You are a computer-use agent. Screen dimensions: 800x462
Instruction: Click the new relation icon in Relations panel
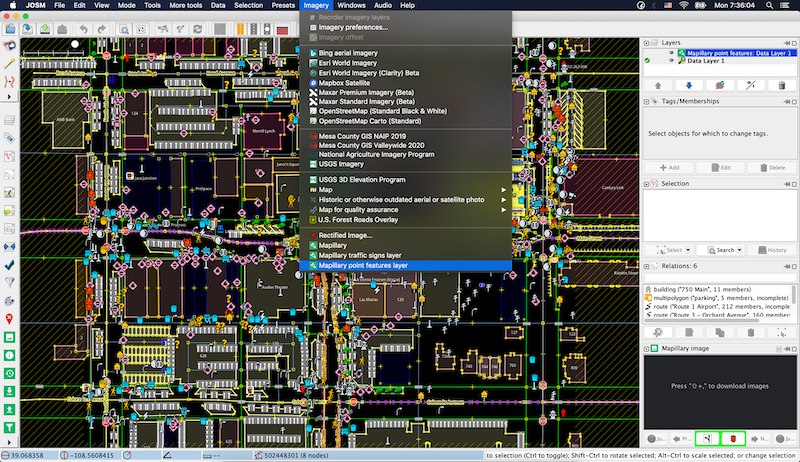tap(658, 332)
